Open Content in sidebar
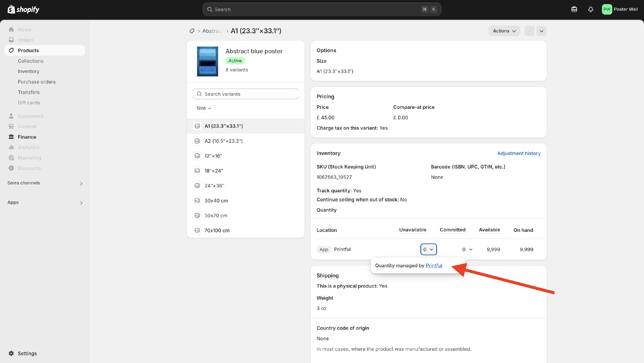644x363 pixels. 27,126
